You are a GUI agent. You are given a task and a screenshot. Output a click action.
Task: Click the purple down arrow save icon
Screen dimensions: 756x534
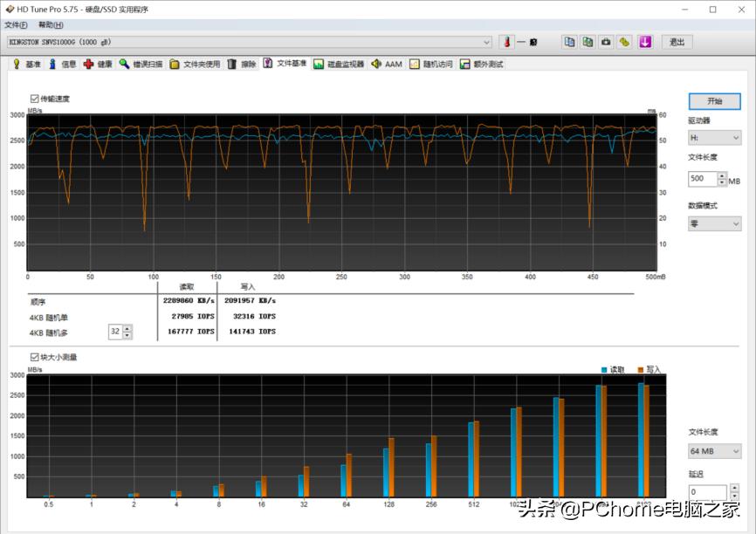(645, 42)
